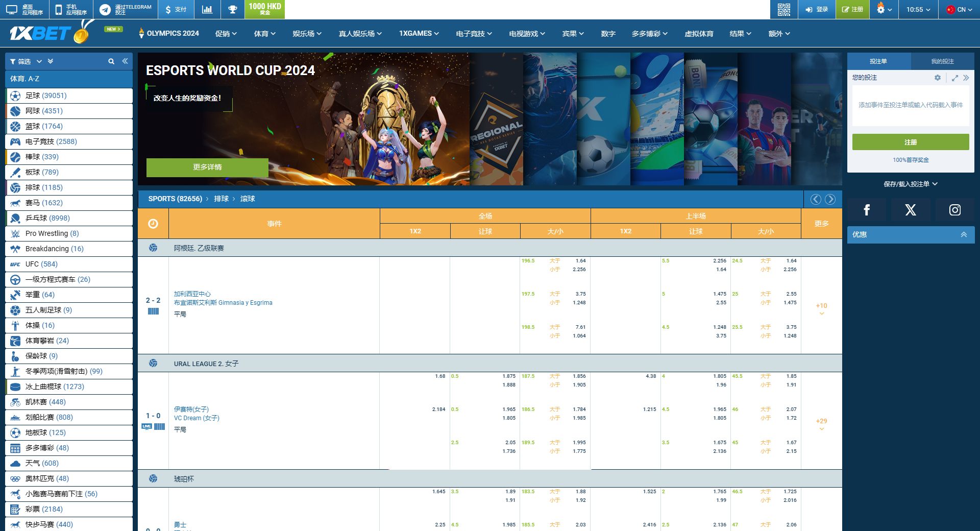This screenshot has height=531, width=980.
Task: Select 冰上曲棍球 (1273) sport
Action: tap(69, 387)
